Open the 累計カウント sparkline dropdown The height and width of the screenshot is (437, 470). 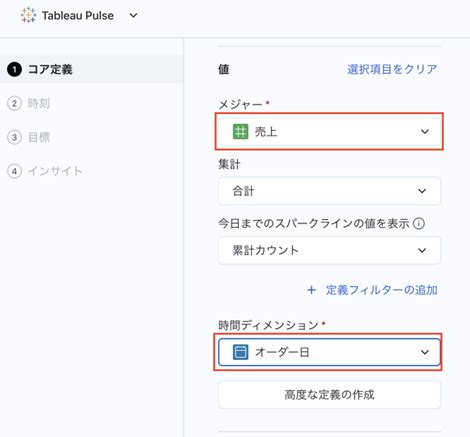click(x=329, y=250)
